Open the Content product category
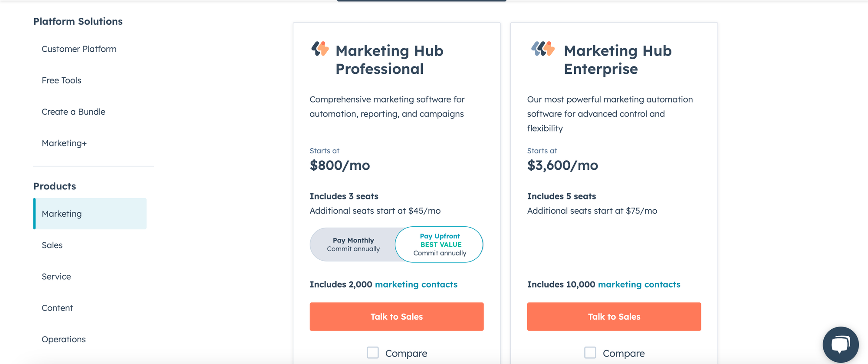Image resolution: width=868 pixels, height=364 pixels. coord(57,308)
